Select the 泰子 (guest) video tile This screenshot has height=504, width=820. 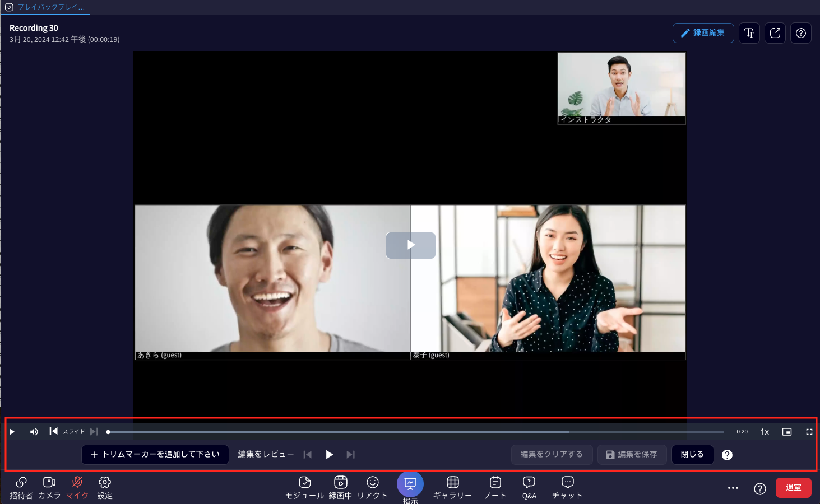click(x=548, y=282)
